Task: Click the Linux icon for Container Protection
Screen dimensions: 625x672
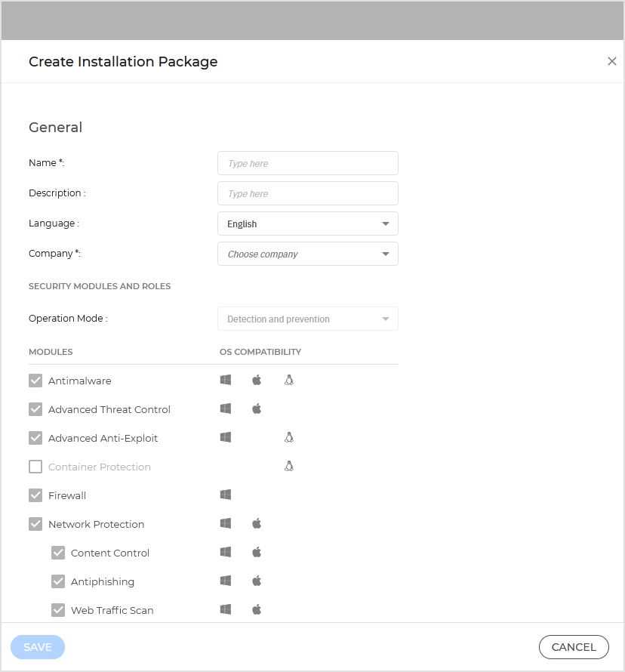Action: pos(288,466)
